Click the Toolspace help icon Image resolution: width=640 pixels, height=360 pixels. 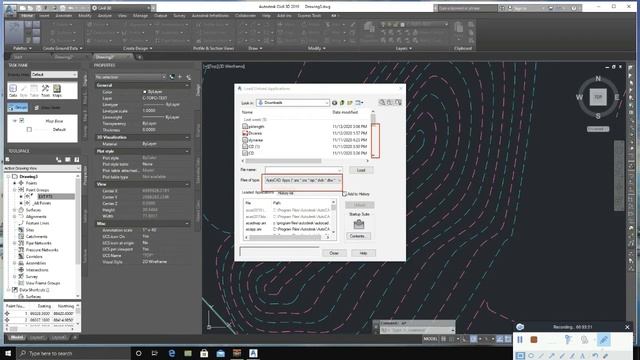pos(76,160)
